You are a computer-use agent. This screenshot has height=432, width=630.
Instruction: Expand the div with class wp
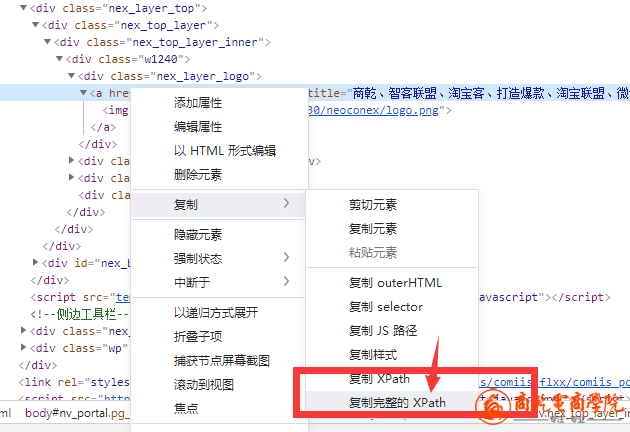(23, 347)
